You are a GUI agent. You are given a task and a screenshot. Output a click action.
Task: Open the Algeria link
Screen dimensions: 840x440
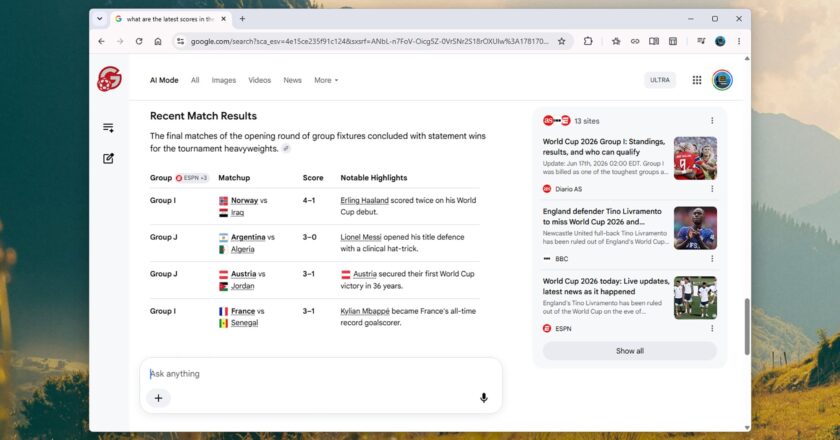243,249
